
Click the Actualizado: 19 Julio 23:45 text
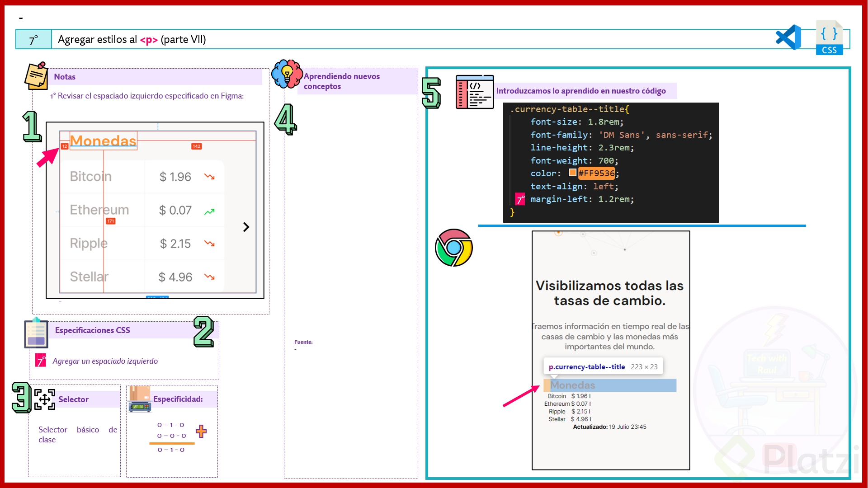tap(610, 427)
